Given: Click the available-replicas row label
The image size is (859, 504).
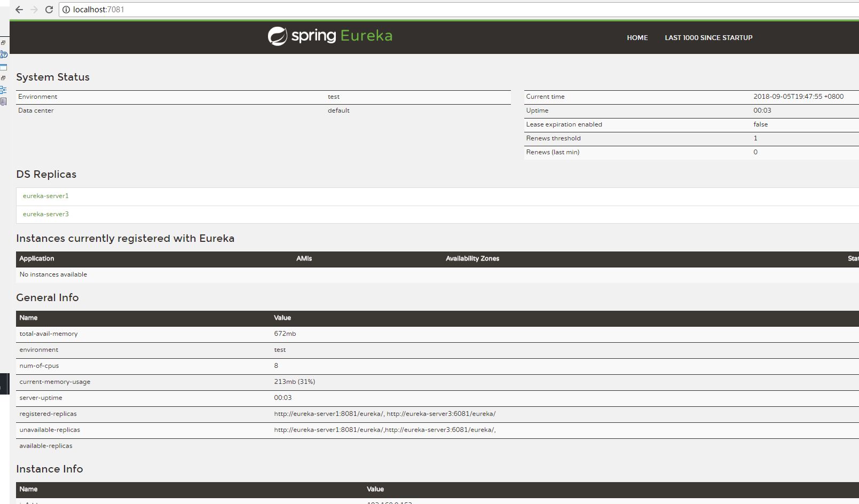Looking at the screenshot, I should (46, 446).
